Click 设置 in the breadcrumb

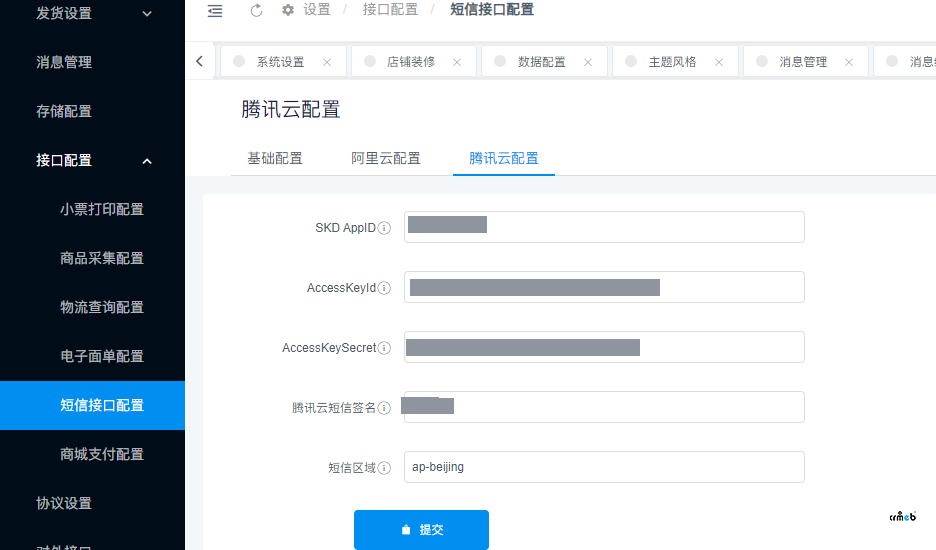click(316, 10)
